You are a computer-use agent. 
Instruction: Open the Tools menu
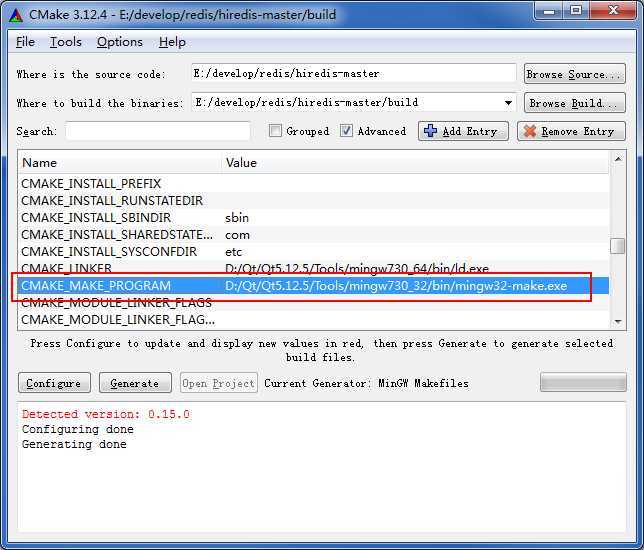(x=66, y=42)
